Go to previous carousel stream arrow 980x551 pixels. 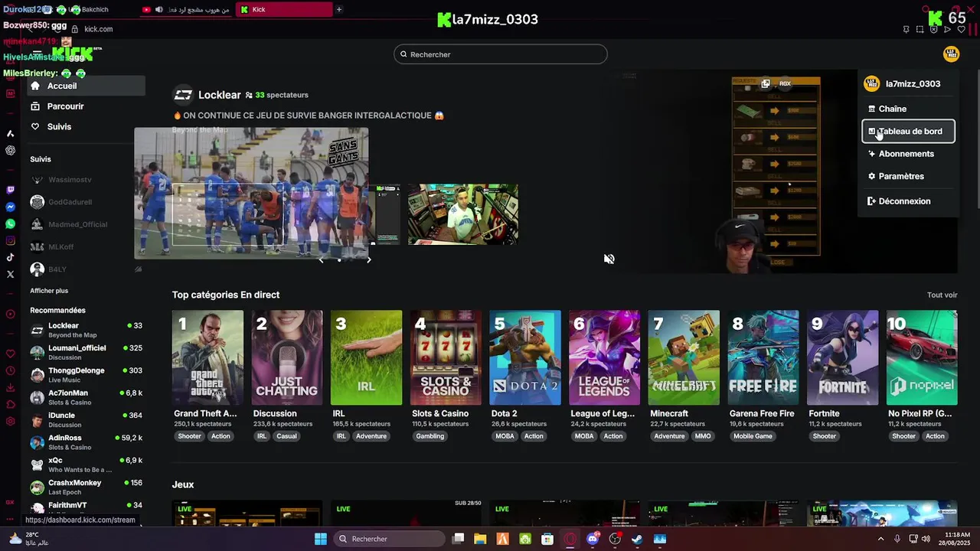(321, 259)
